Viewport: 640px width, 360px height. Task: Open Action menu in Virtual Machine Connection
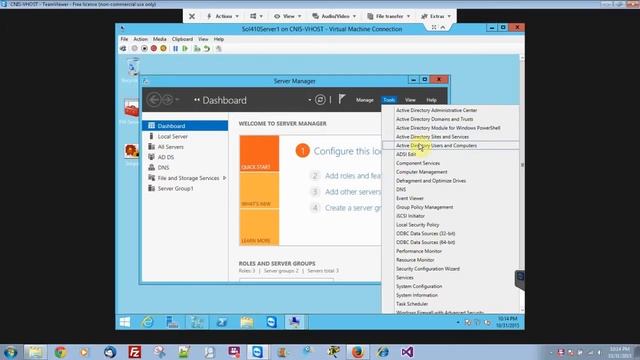tap(140, 39)
